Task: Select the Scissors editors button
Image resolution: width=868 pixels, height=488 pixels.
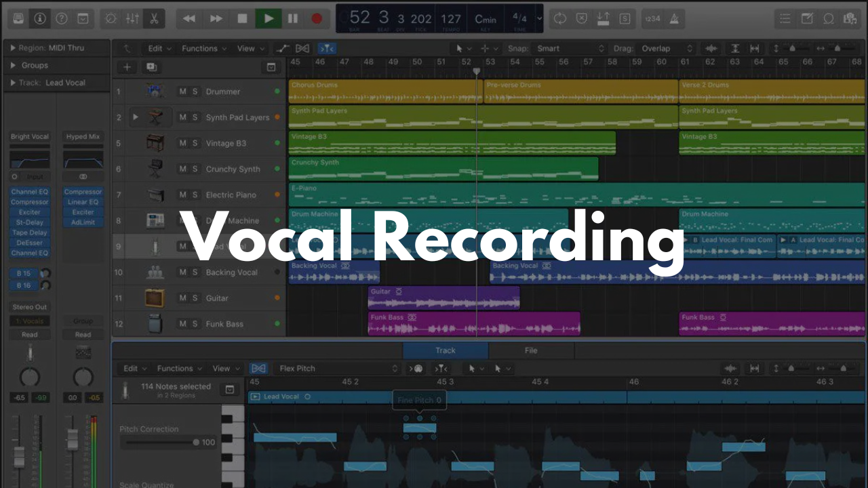Action: click(155, 18)
